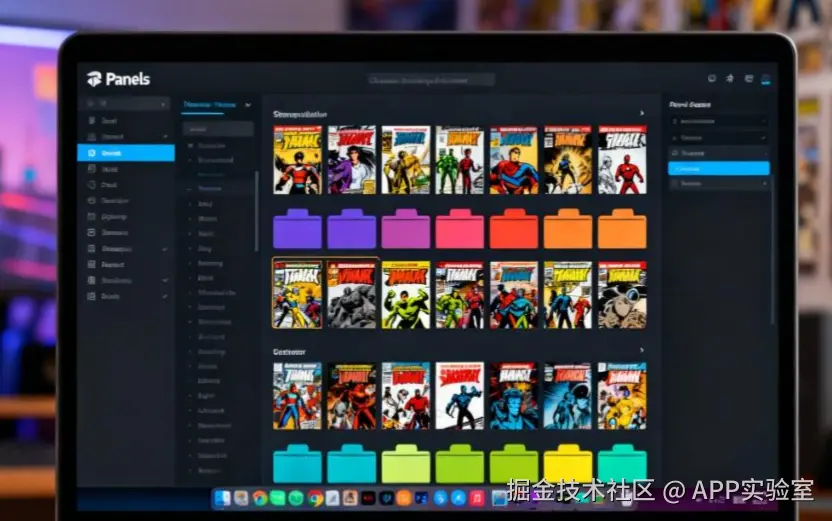832x521 pixels.
Task: Expand the chevron beside the blue underlined tab
Action: click(x=248, y=105)
